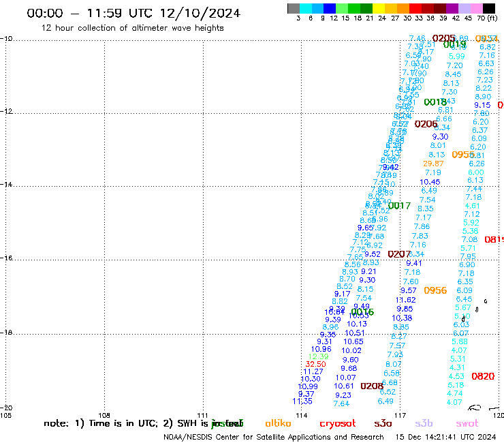This screenshot has height=443, width=504.
Task: Click the blue value 10.45
Action: click(x=430, y=183)
